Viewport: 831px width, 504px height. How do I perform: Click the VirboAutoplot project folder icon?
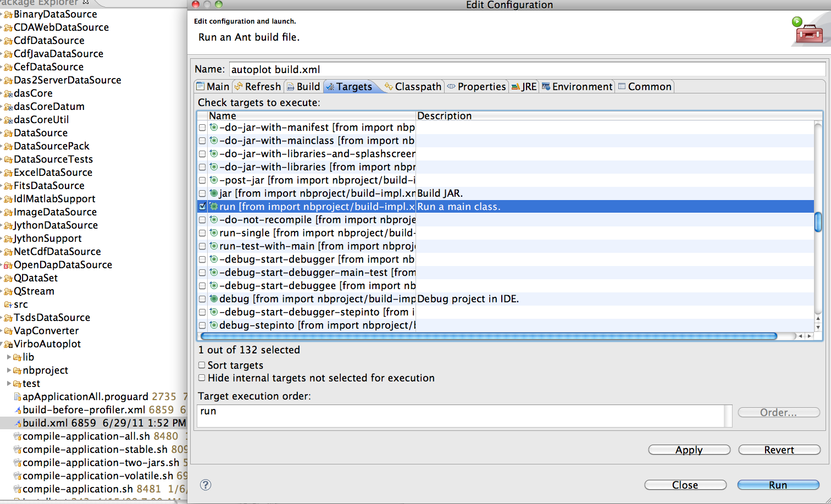coord(8,344)
